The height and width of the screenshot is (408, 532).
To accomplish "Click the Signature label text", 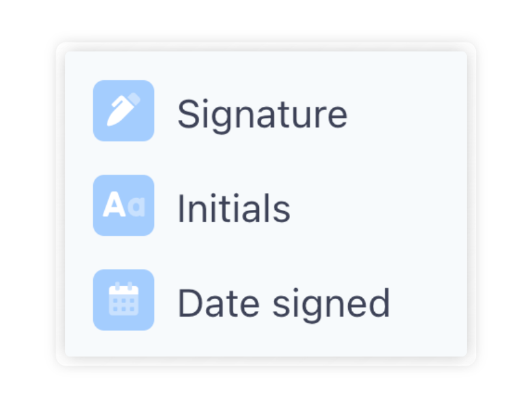I will (263, 112).
